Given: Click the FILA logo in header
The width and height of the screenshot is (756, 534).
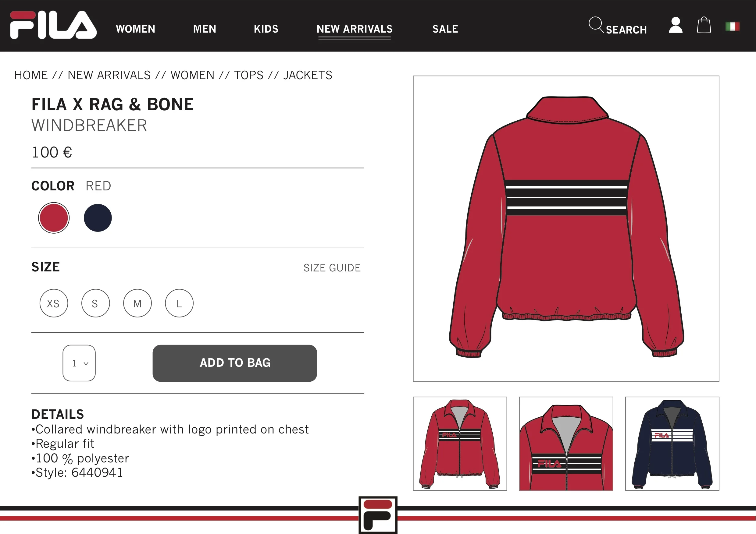Looking at the screenshot, I should click(53, 25).
